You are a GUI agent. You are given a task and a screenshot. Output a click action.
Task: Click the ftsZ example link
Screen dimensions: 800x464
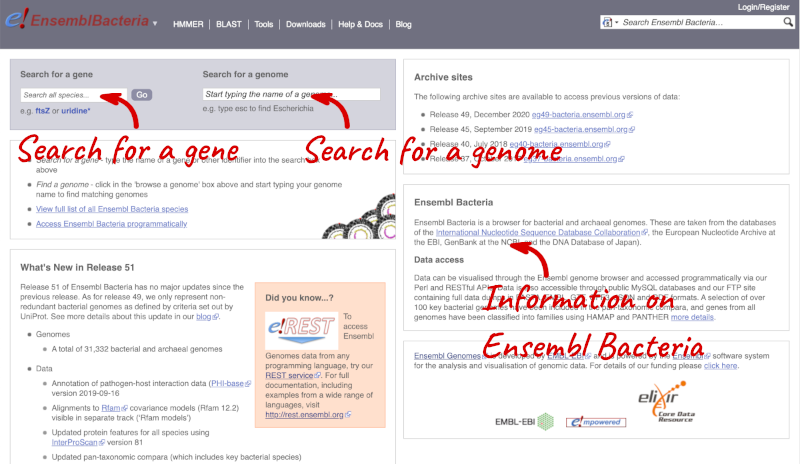click(x=42, y=111)
